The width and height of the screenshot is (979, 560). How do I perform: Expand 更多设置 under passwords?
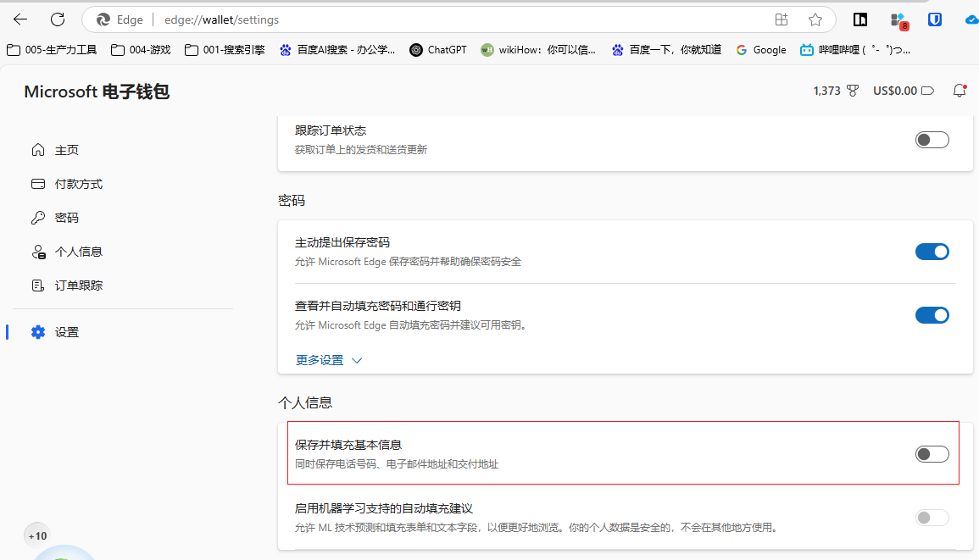point(328,360)
